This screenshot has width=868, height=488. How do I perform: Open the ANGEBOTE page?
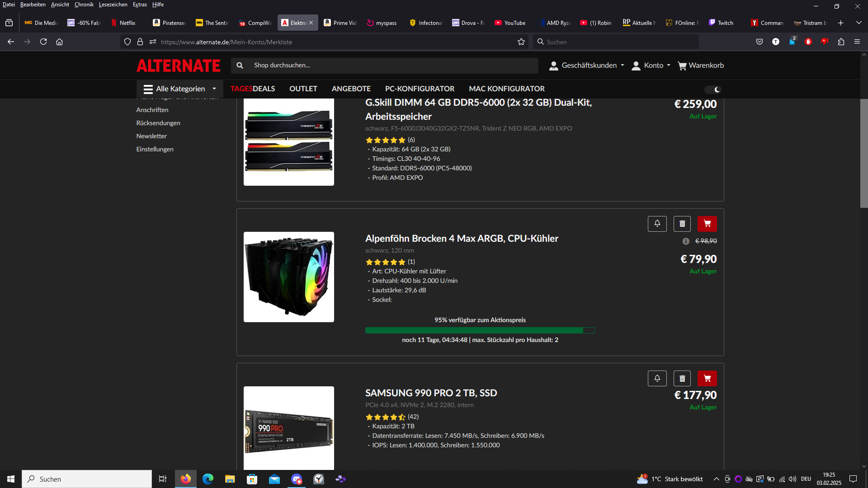(351, 89)
